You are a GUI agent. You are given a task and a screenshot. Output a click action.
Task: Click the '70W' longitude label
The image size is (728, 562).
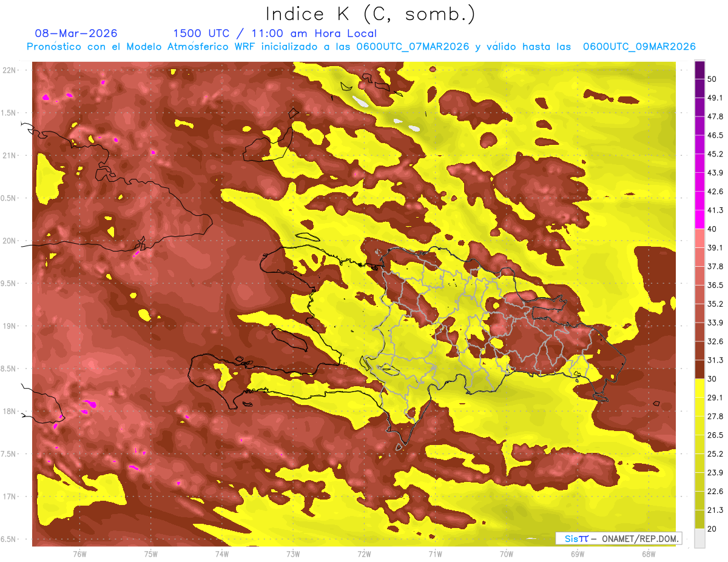506,554
